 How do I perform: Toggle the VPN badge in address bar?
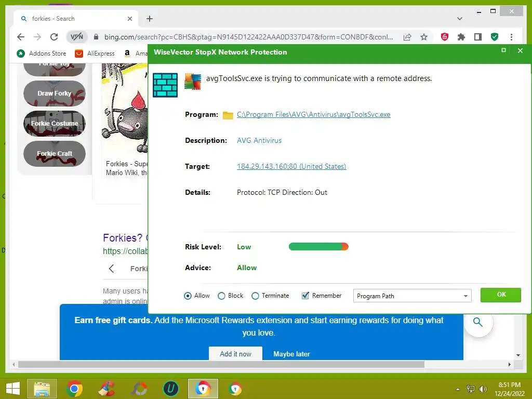[x=77, y=37]
